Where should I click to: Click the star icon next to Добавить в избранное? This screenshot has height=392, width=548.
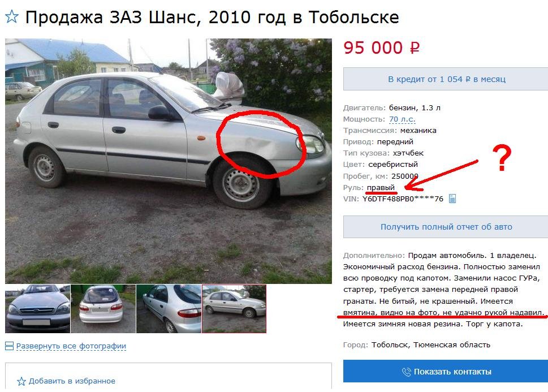pyautogui.click(x=21, y=381)
